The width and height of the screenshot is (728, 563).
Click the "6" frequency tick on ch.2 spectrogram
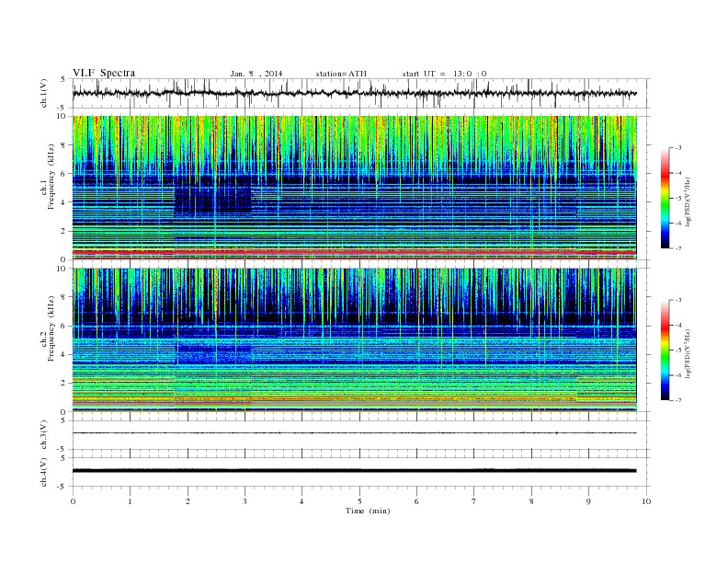[x=63, y=326]
